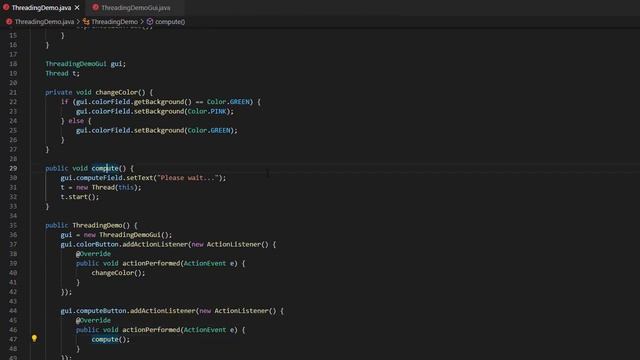The height and width of the screenshot is (360, 640).
Task: Click ThreadingDemoGui type on line 18
Action: 76,64
